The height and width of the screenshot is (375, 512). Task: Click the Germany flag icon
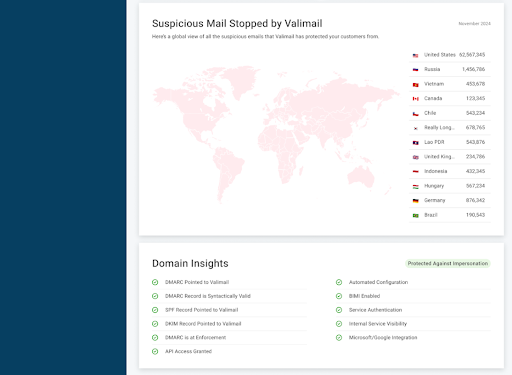pos(415,201)
